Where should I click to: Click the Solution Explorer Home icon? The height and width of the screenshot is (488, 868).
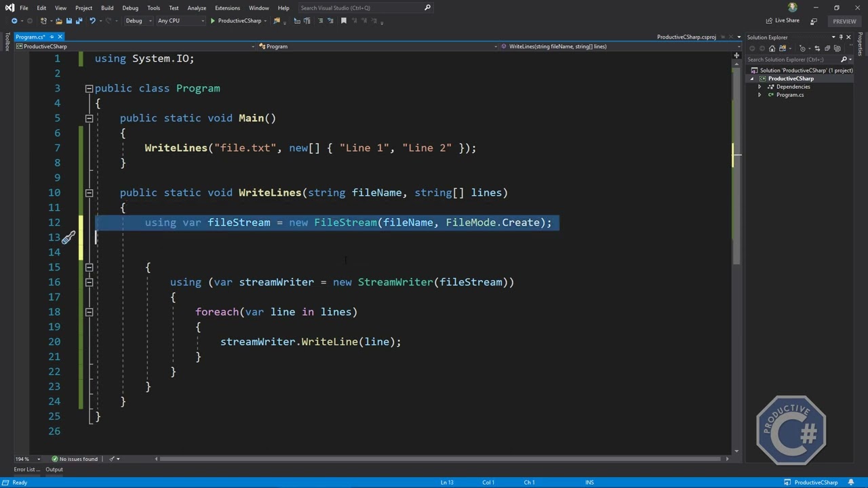pos(772,49)
